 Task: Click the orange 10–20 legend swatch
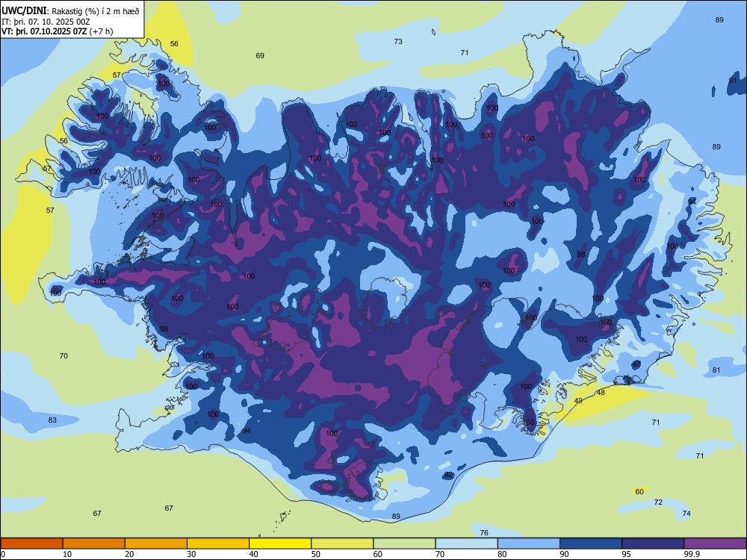pos(94,544)
